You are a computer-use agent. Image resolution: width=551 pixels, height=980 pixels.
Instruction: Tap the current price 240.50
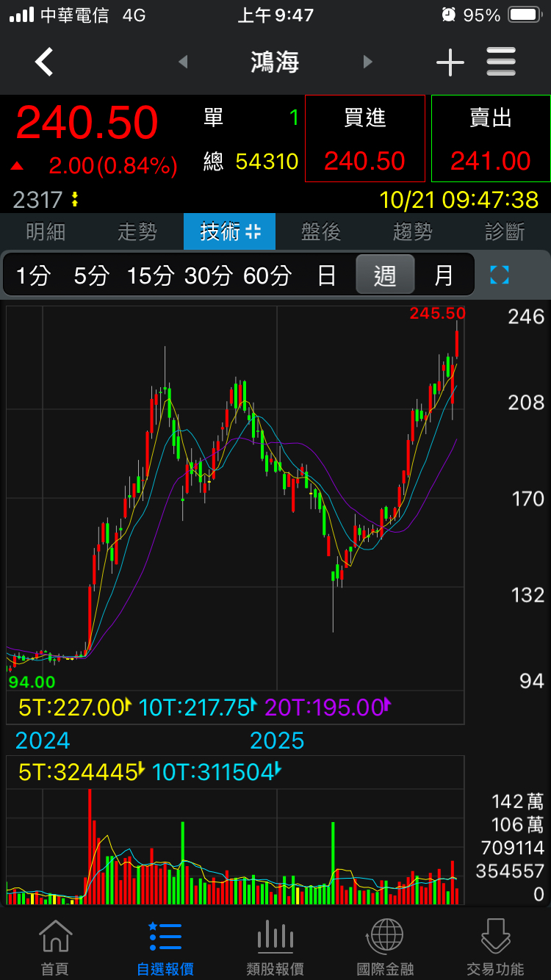tap(87, 123)
